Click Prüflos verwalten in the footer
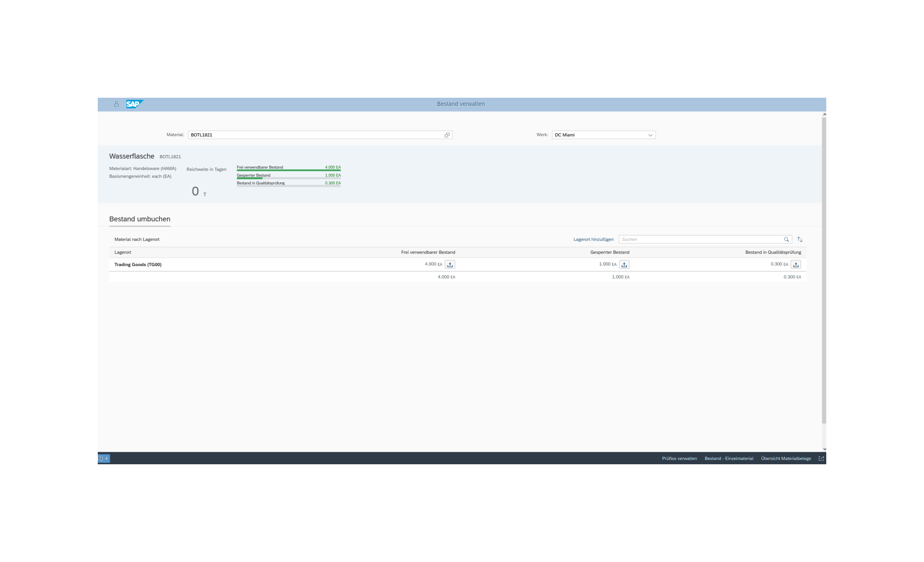This screenshot has height=562, width=924. [679, 459]
